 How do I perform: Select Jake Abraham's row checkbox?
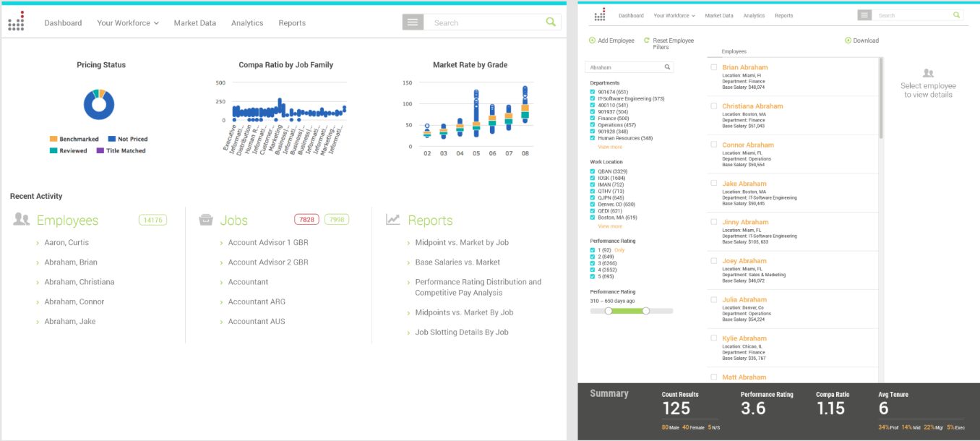point(714,183)
